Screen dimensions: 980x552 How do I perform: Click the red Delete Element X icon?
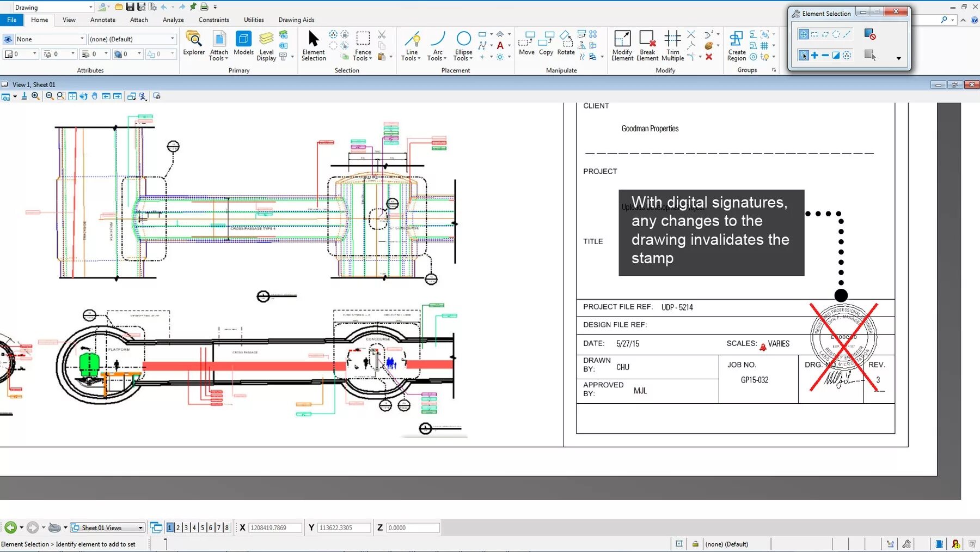[709, 57]
